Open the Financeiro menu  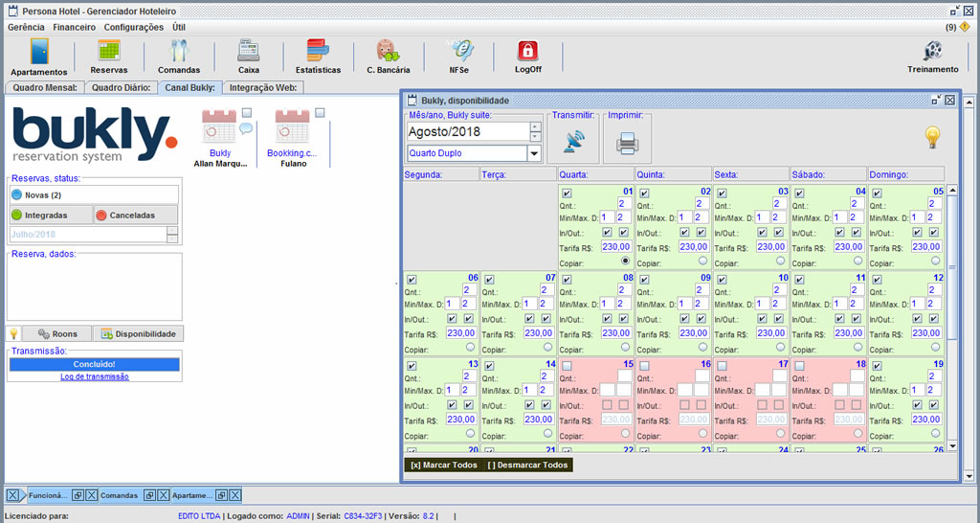tap(75, 27)
